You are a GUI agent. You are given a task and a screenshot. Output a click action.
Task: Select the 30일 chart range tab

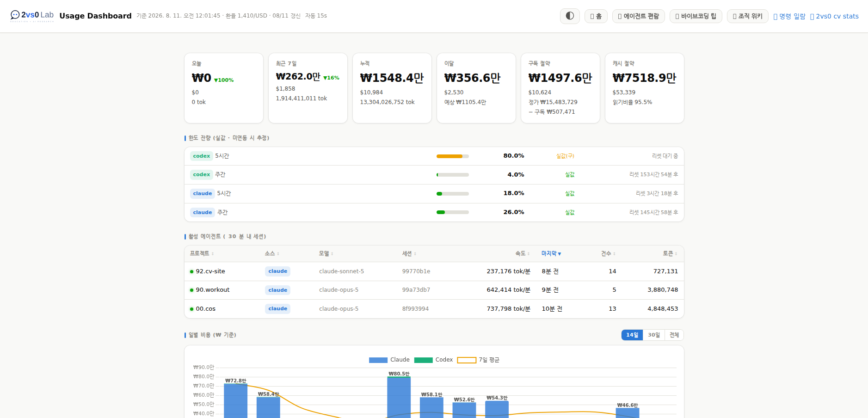coord(654,335)
